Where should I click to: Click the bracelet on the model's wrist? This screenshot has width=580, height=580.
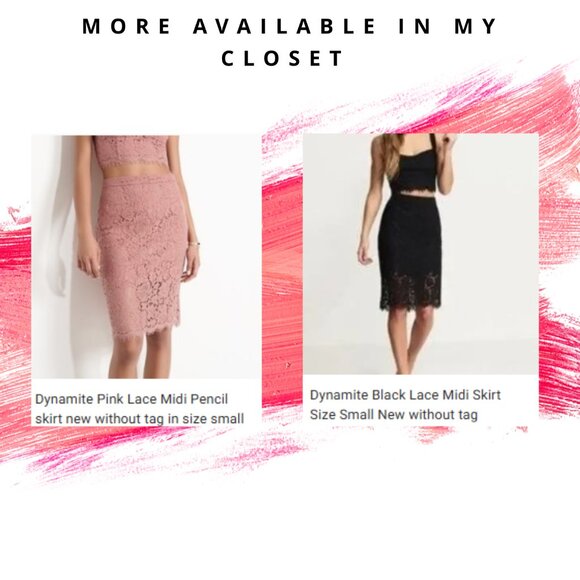tap(194, 244)
